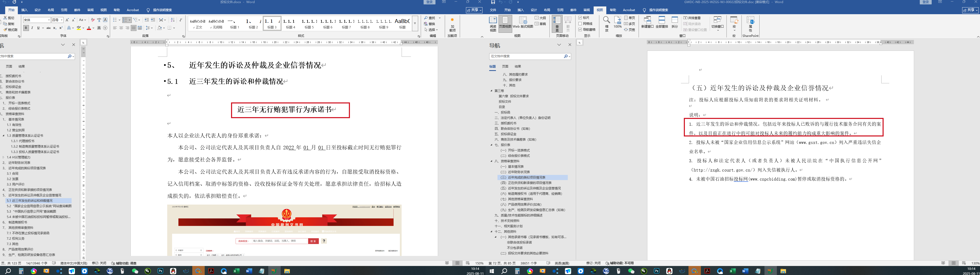Switch to 页面 tab in right navigation pane
This screenshot has height=275, width=980.
(505, 67)
